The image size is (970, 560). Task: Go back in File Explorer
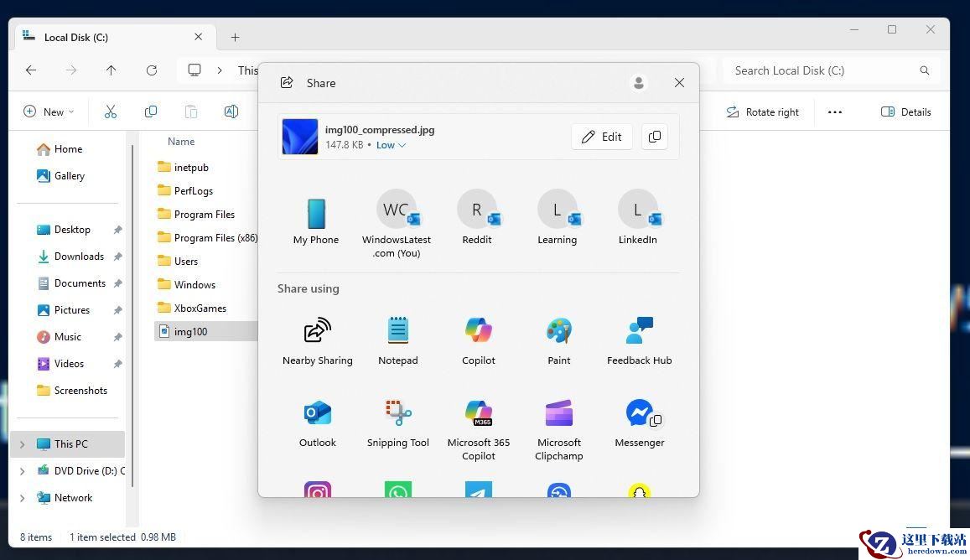[x=31, y=70]
